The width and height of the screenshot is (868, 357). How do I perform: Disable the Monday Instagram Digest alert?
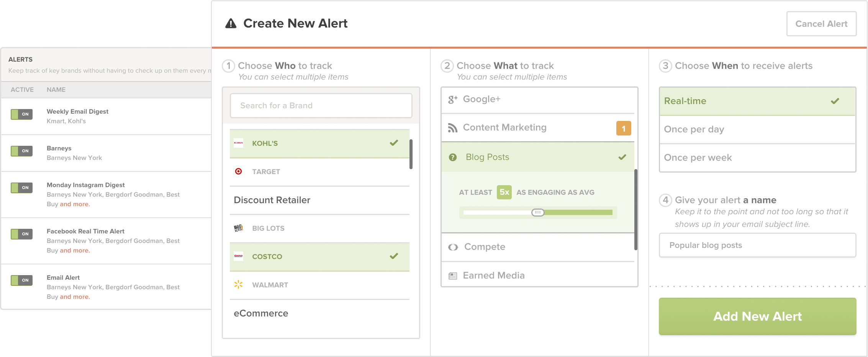pos(22,188)
